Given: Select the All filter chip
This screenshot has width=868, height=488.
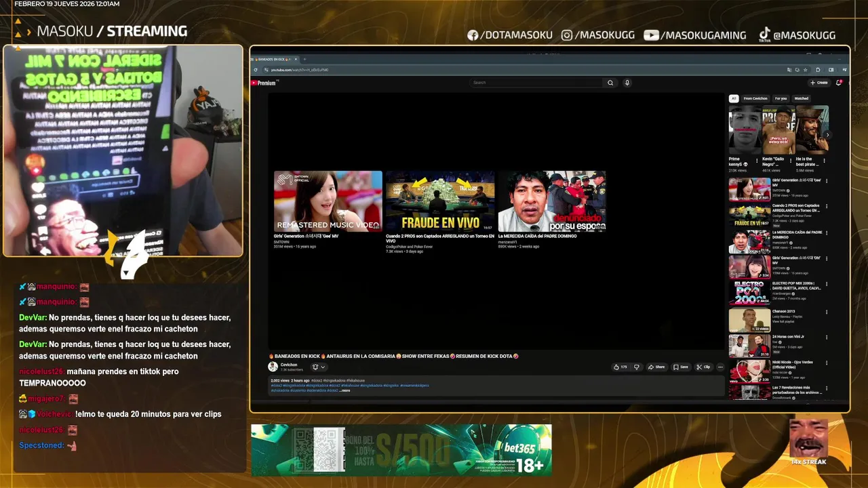Looking at the screenshot, I should point(733,98).
